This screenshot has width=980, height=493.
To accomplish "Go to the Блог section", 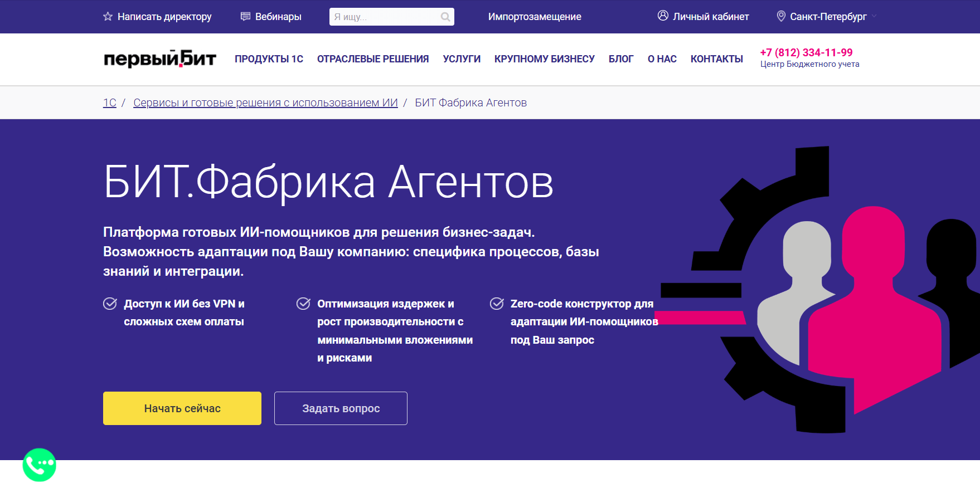I will 621,59.
